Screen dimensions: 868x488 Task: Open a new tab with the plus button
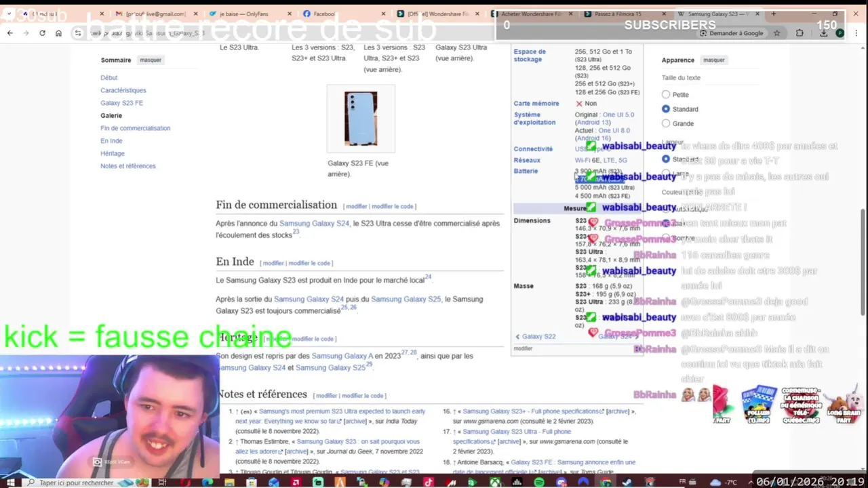click(x=773, y=14)
